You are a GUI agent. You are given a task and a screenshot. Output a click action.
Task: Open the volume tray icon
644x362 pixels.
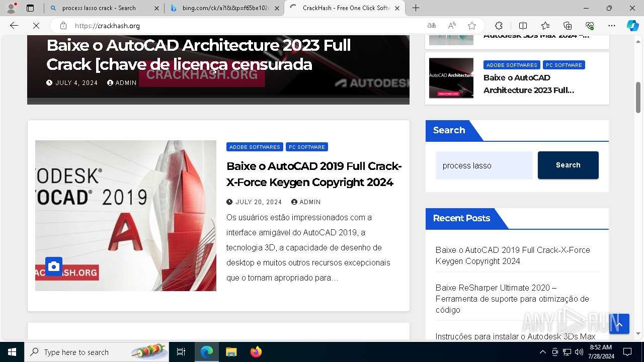579,352
